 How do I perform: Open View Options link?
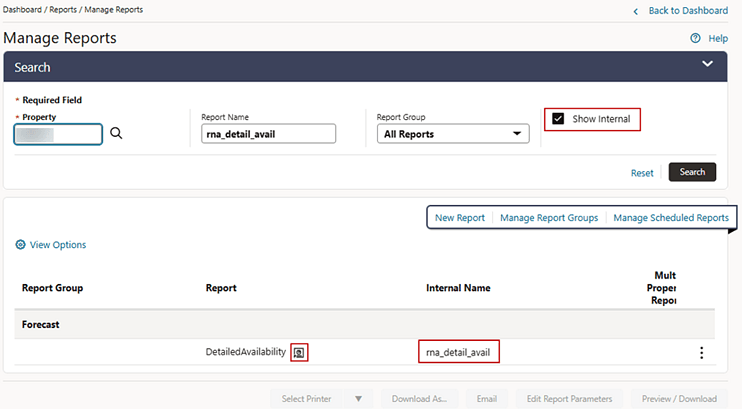58,245
